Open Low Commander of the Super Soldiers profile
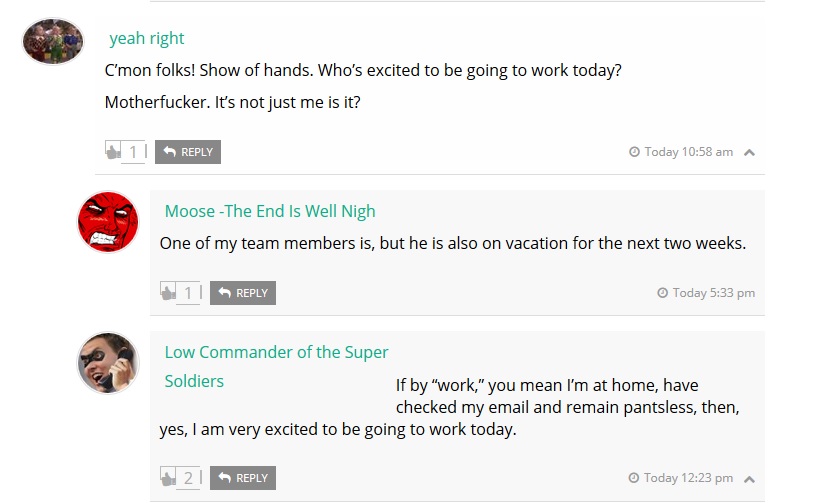 click(276, 352)
